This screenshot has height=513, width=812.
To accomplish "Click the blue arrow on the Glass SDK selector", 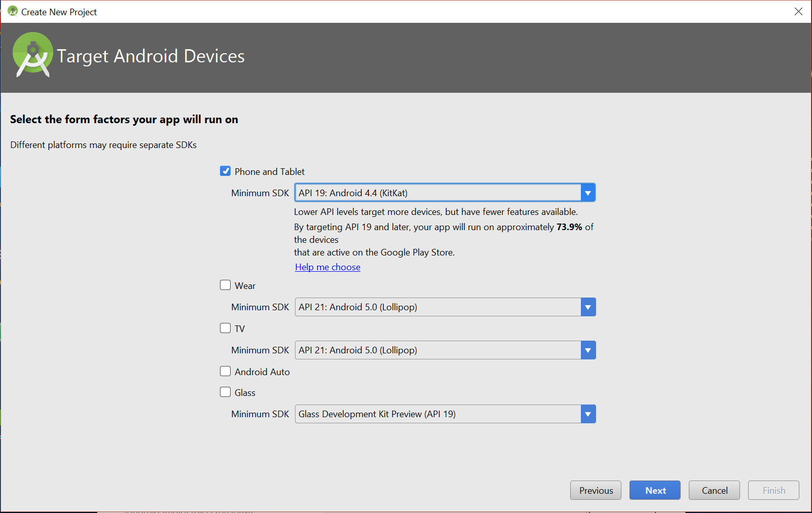I will (587, 414).
